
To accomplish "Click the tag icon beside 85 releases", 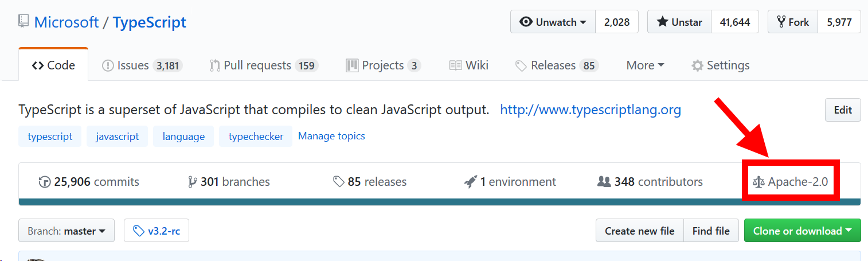I will point(339,182).
